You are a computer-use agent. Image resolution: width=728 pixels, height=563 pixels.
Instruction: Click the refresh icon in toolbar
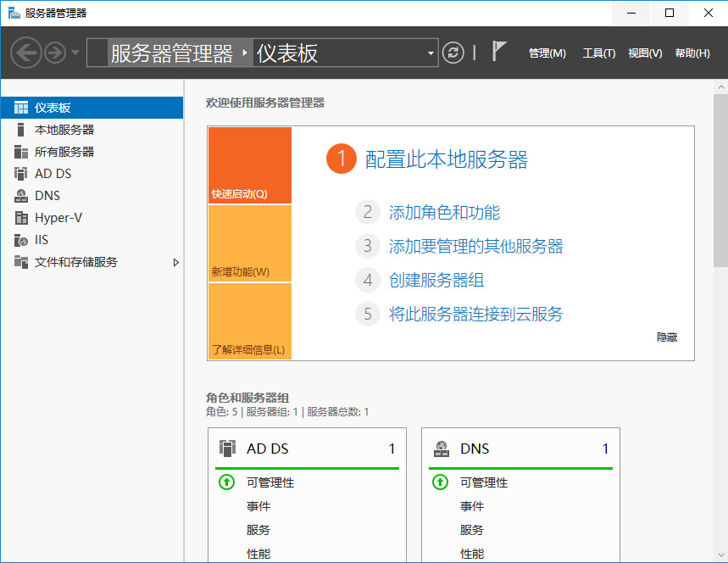453,53
